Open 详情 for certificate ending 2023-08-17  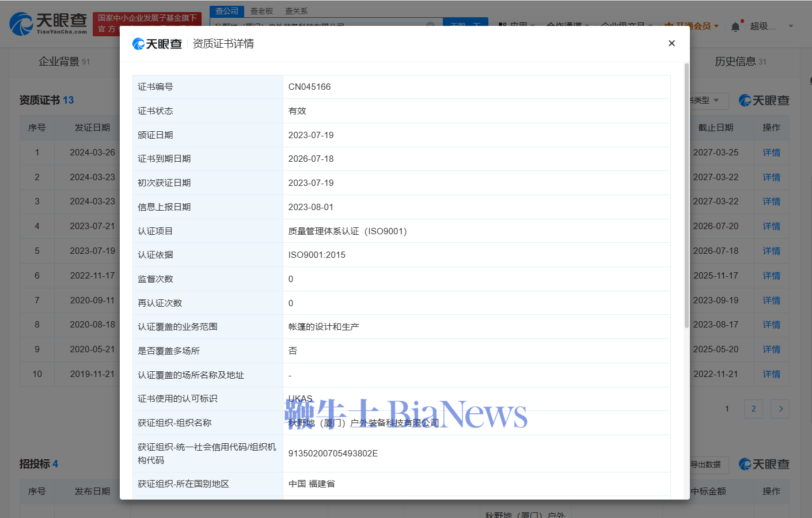[x=771, y=325]
